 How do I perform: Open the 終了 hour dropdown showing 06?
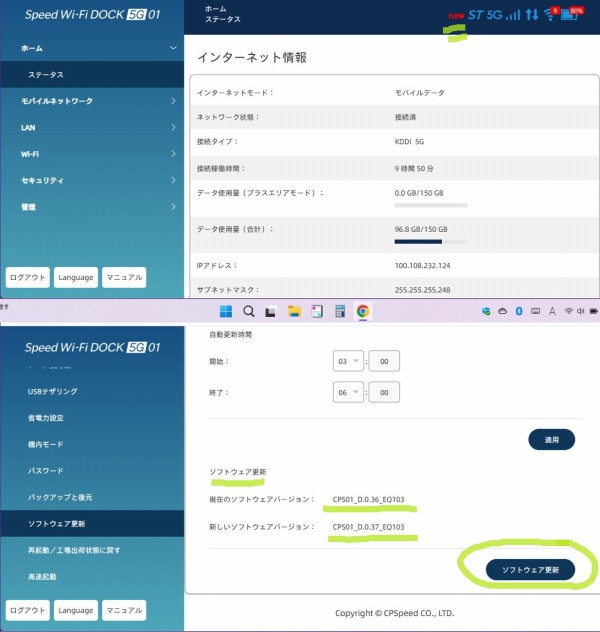[x=348, y=392]
